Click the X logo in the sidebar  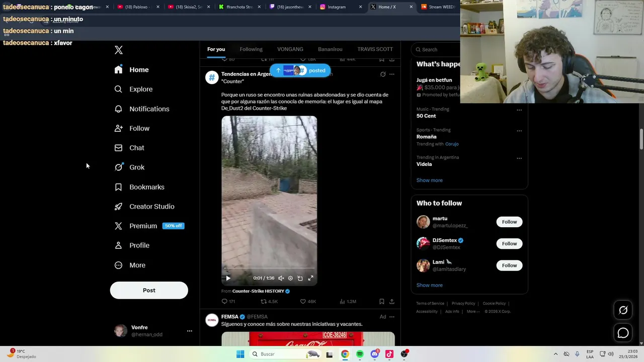point(119,50)
